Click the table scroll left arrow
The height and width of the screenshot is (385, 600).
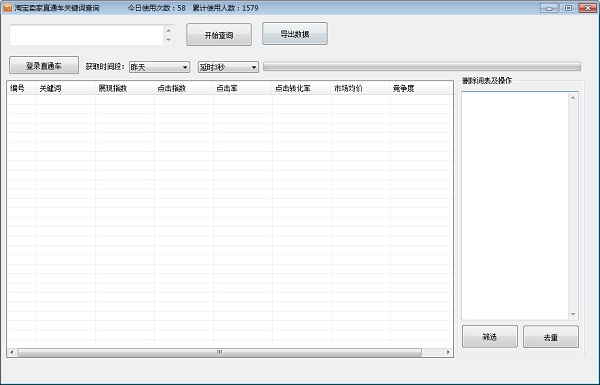click(x=12, y=352)
